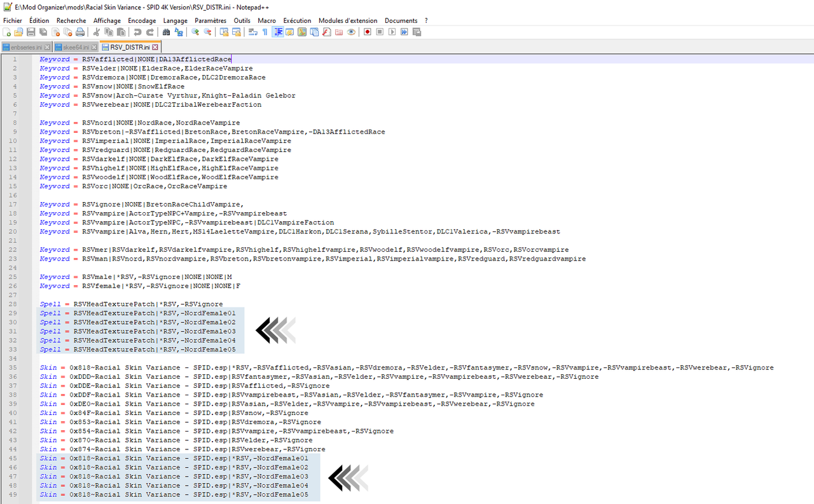The image size is (814, 504).
Task: Create a new file with the New icon
Action: 7,32
